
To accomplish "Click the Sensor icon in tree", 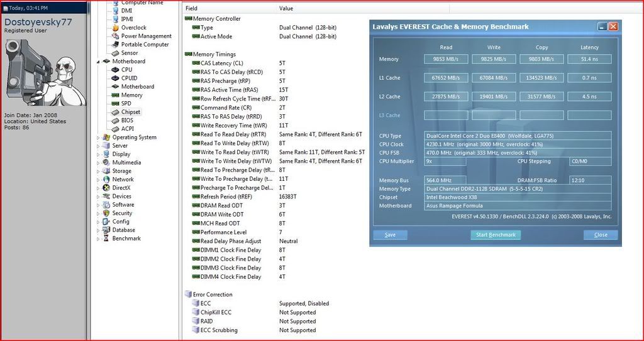I will 115,53.
